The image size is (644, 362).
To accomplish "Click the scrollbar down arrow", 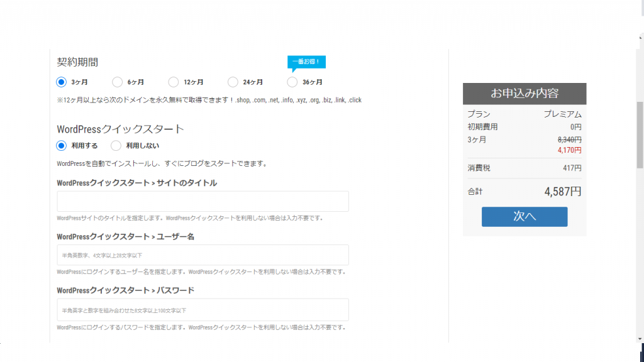I will (x=640, y=339).
